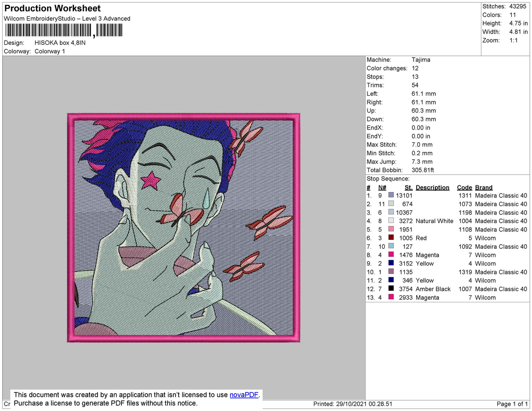Select the Amber Black swatch in row 12
The width and height of the screenshot is (532, 411).
391,289
